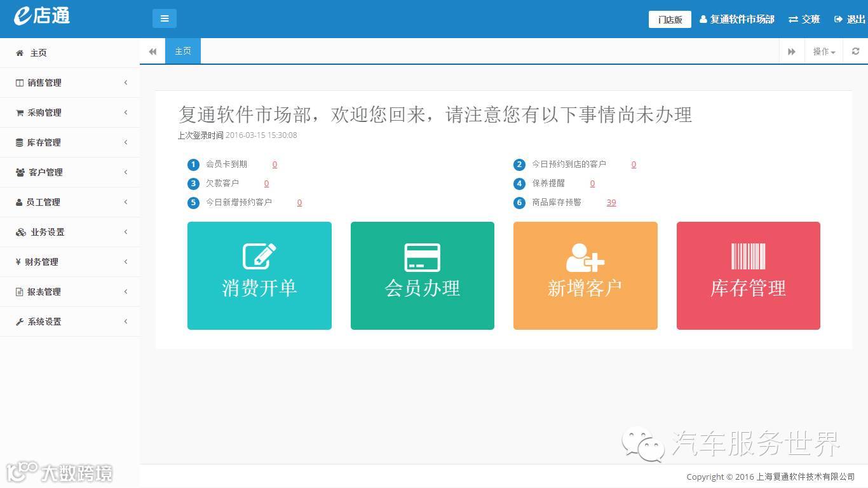The width and height of the screenshot is (868, 488).
Task: Open the 今日预约到店的客户 count link
Action: click(x=634, y=165)
